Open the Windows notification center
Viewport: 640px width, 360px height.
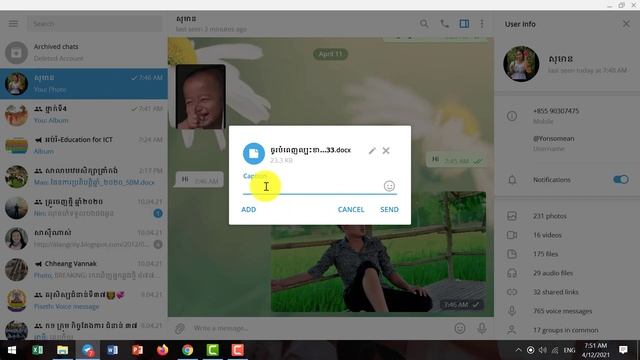tap(623, 350)
